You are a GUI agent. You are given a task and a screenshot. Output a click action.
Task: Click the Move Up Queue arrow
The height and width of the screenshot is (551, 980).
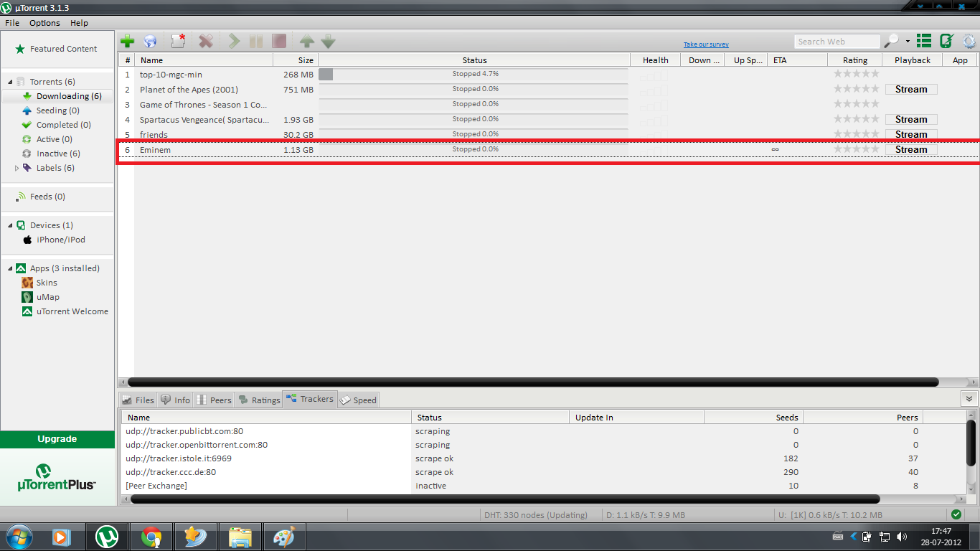point(307,42)
